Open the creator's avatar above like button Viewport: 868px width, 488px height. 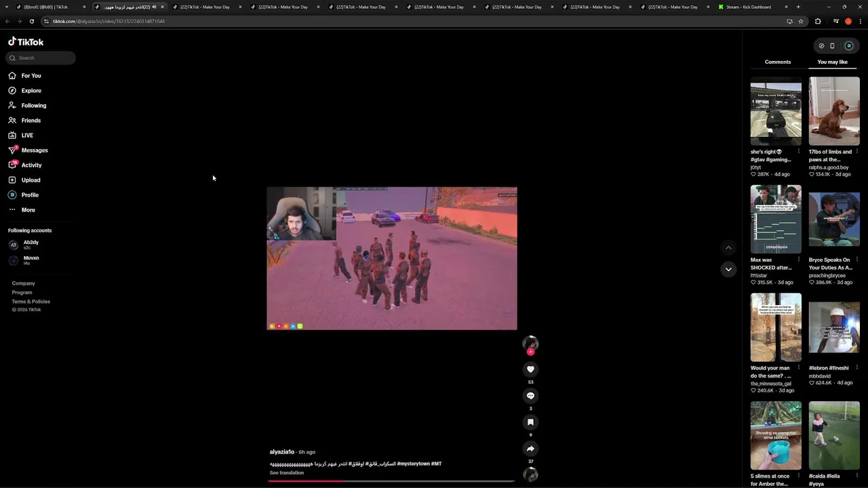click(x=530, y=343)
